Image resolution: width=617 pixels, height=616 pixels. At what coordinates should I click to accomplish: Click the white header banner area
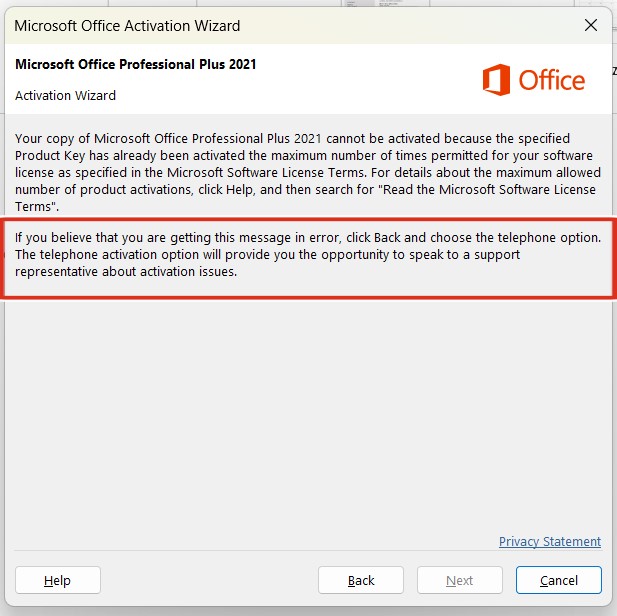pyautogui.click(x=308, y=79)
